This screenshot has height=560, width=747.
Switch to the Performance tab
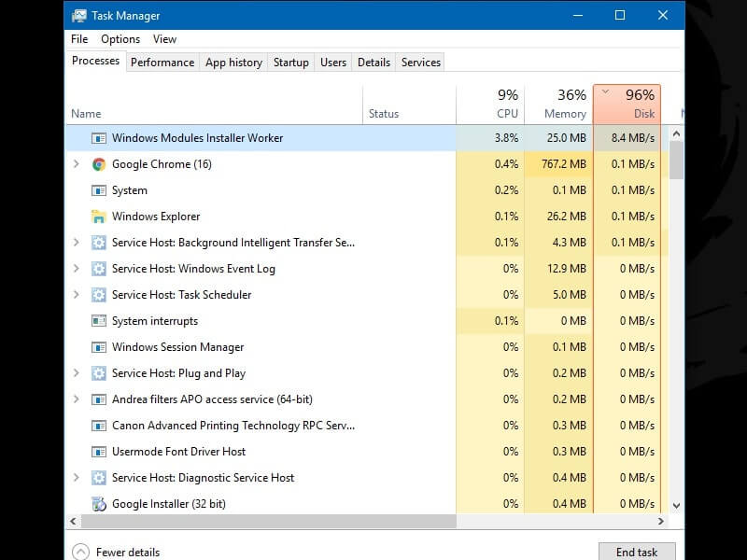pos(162,63)
